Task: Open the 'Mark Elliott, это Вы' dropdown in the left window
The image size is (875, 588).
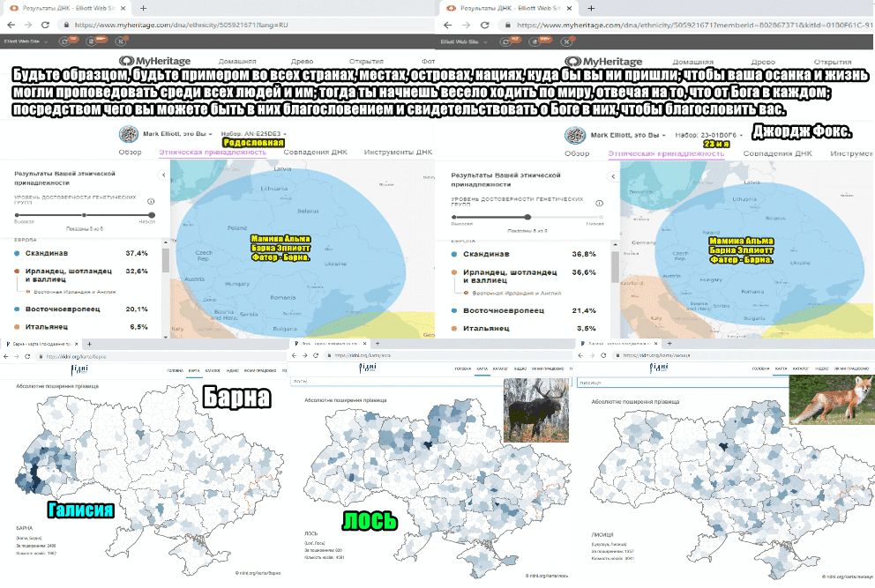Action: (177, 134)
